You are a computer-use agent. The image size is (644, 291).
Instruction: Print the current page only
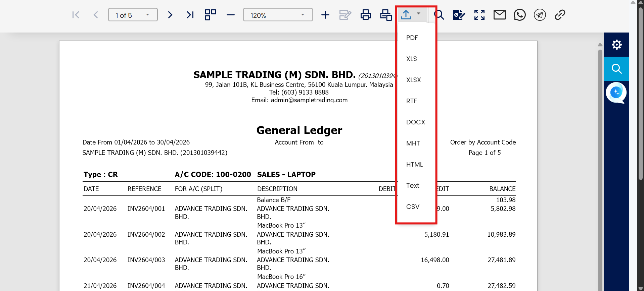386,15
